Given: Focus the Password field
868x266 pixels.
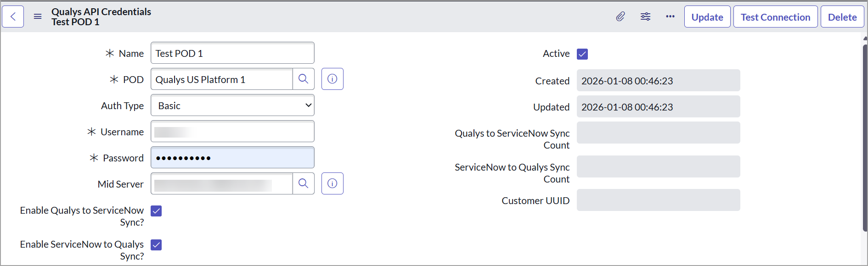Looking at the screenshot, I should (x=232, y=158).
